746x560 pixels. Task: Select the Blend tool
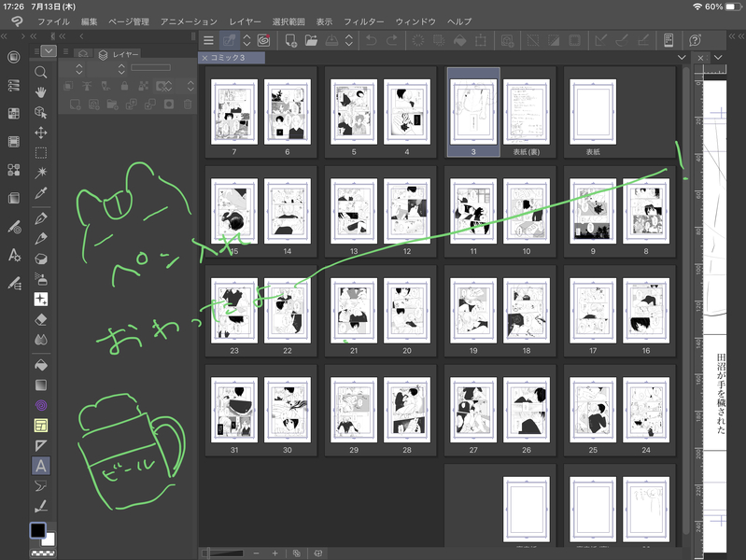[41, 340]
